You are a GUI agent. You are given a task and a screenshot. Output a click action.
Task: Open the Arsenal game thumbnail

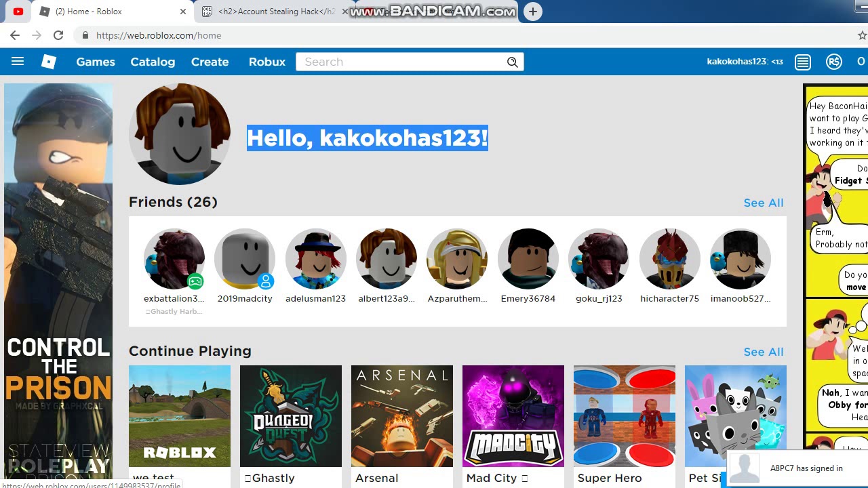click(x=402, y=416)
